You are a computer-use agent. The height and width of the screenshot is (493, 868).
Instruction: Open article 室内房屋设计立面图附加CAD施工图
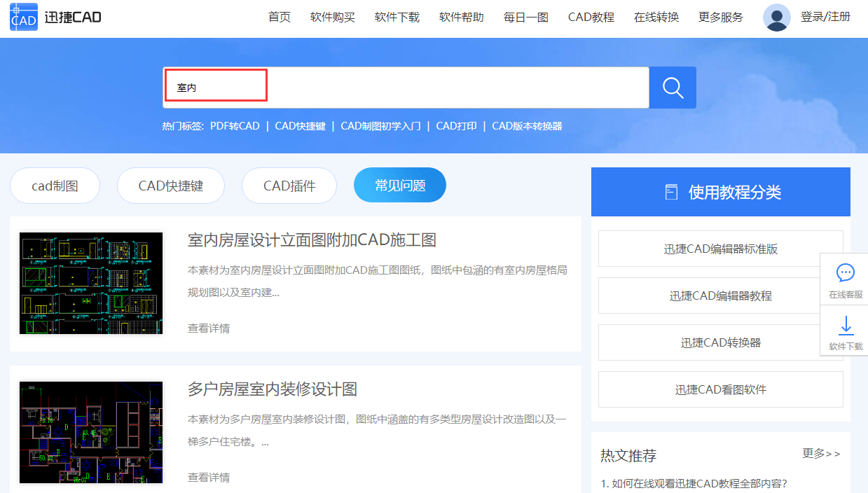tap(311, 239)
